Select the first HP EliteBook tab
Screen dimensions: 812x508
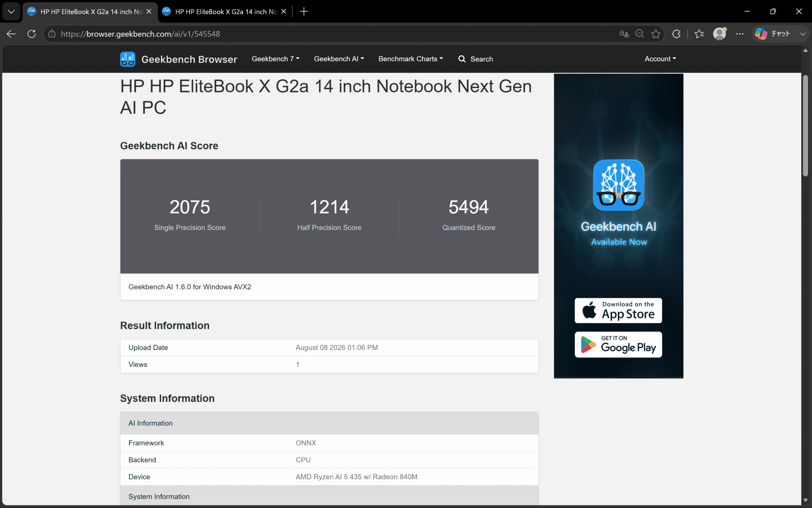click(x=90, y=11)
